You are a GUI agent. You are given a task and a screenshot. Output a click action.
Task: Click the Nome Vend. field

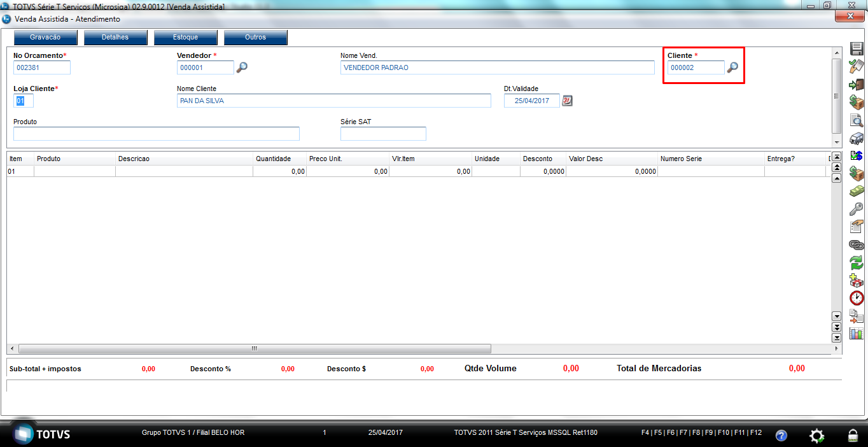pos(498,67)
